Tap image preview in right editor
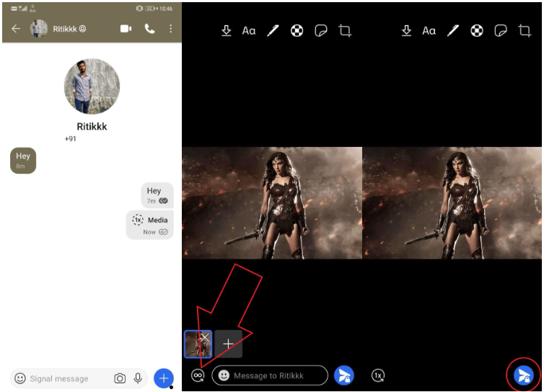 point(452,203)
